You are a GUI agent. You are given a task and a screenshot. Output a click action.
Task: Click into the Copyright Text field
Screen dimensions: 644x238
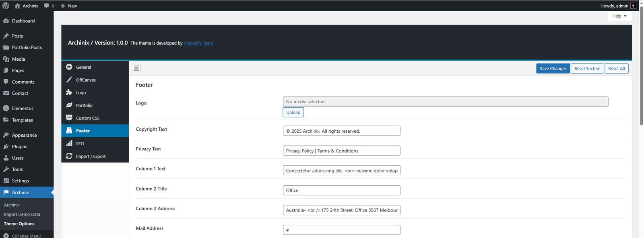pyautogui.click(x=341, y=131)
